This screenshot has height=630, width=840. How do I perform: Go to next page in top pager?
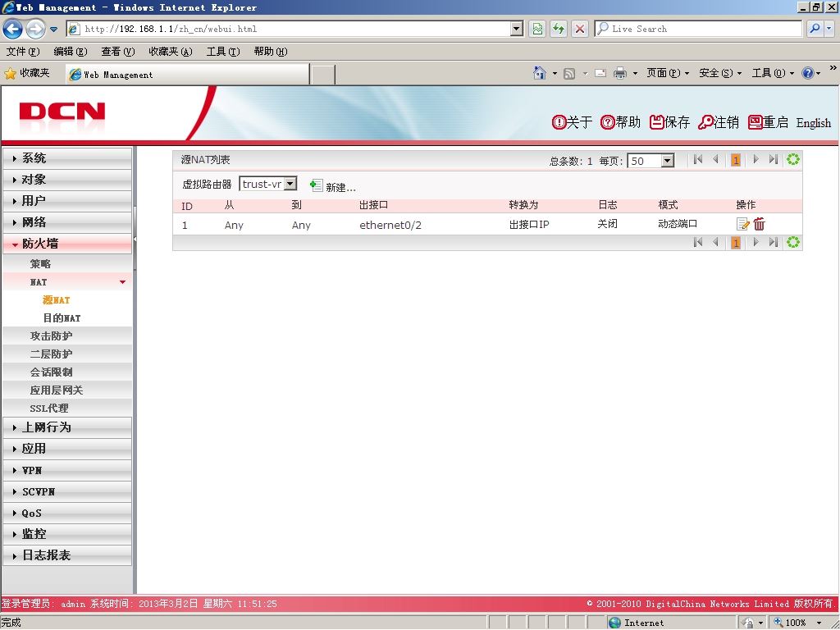pyautogui.click(x=756, y=159)
